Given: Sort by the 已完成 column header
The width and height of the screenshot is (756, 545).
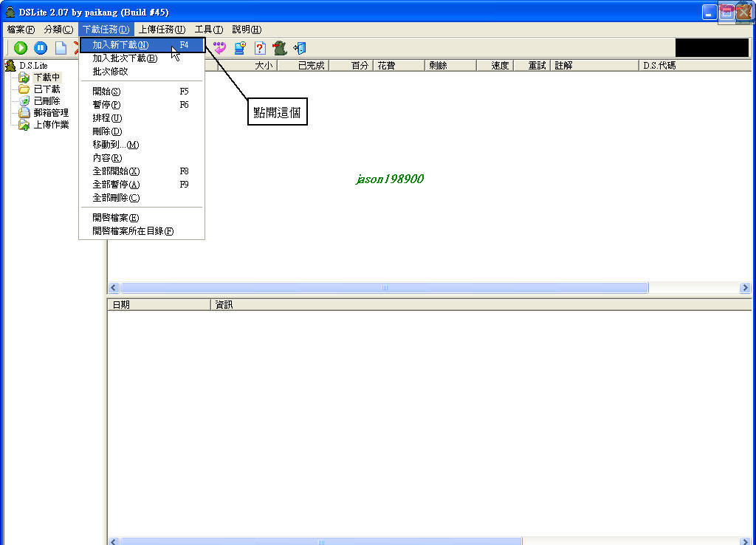Looking at the screenshot, I should (303, 66).
